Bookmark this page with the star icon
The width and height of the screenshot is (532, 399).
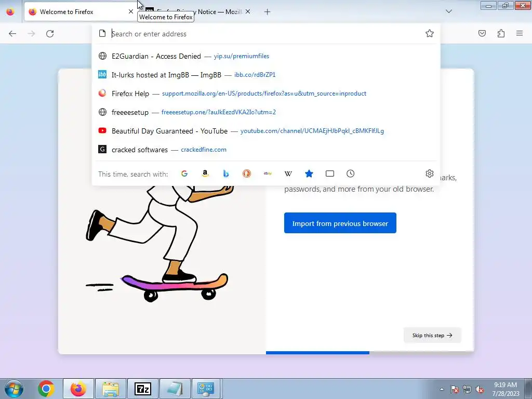[430, 33]
